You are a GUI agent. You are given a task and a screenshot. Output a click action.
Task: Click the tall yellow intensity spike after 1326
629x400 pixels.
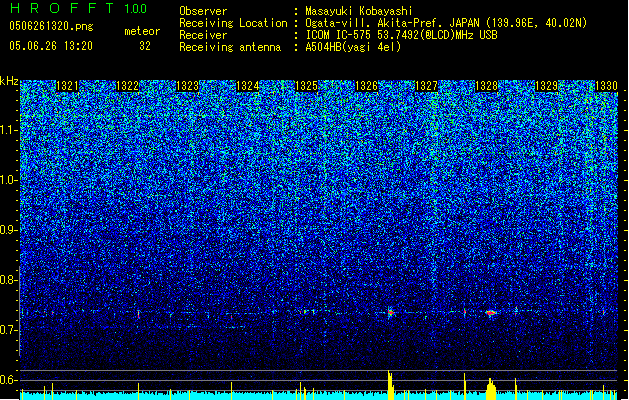(390, 385)
